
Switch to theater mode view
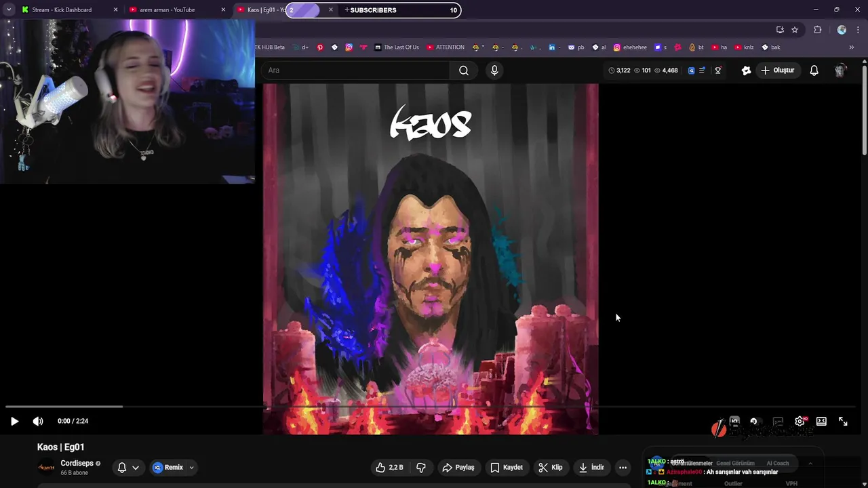pyautogui.click(x=821, y=421)
